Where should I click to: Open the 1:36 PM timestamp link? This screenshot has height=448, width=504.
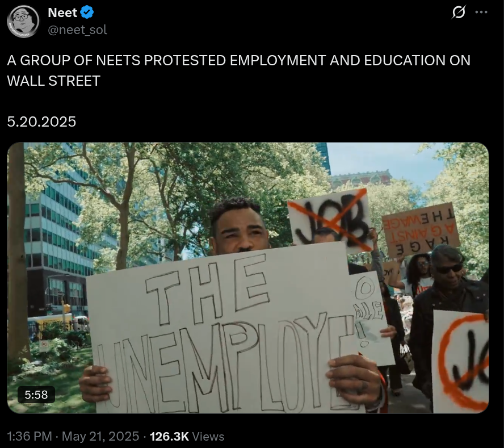(30, 437)
